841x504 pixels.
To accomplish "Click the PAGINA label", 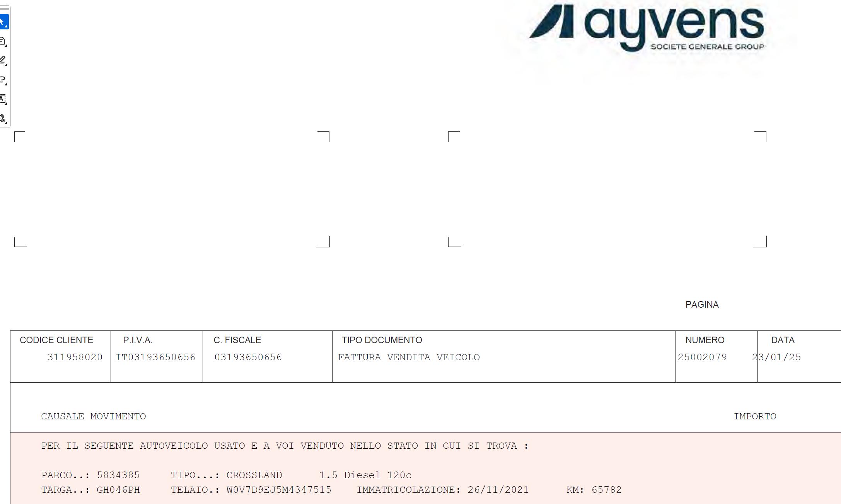I will pyautogui.click(x=702, y=305).
